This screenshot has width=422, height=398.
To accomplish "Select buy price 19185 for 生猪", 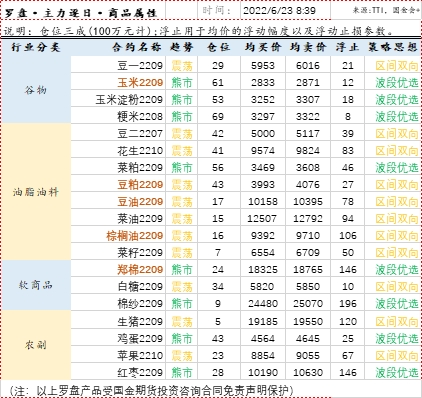I will click(263, 322).
